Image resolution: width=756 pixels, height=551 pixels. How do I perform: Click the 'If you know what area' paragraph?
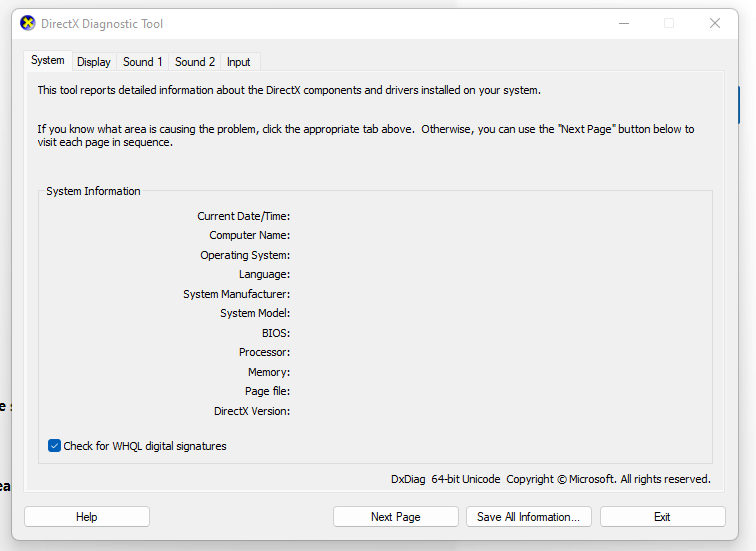tap(366, 135)
